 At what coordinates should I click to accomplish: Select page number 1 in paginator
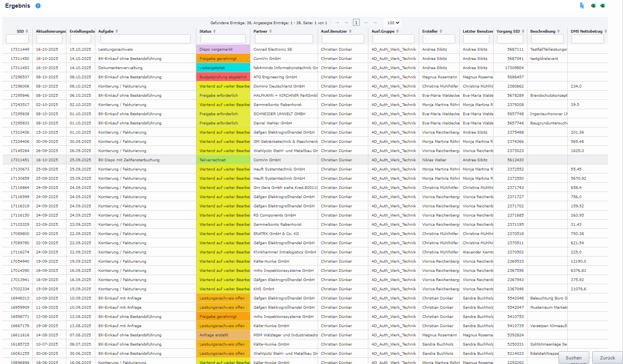click(356, 23)
